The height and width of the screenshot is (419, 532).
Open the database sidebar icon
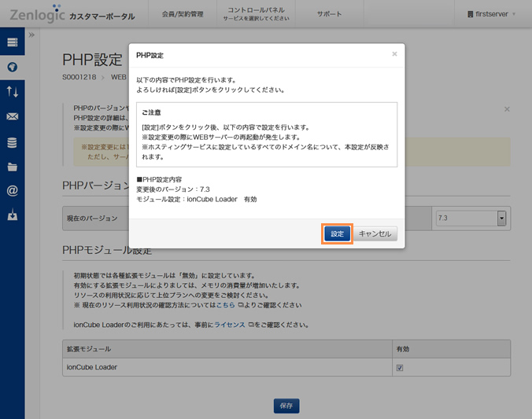[12, 142]
